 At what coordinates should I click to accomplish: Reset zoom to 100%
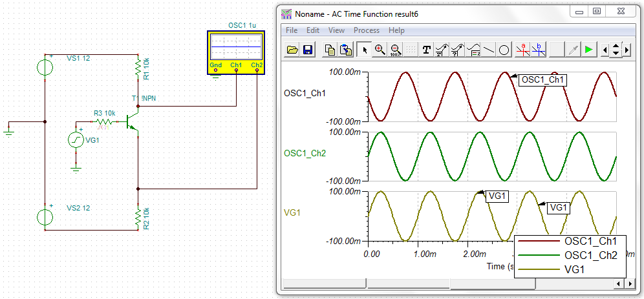coord(395,50)
